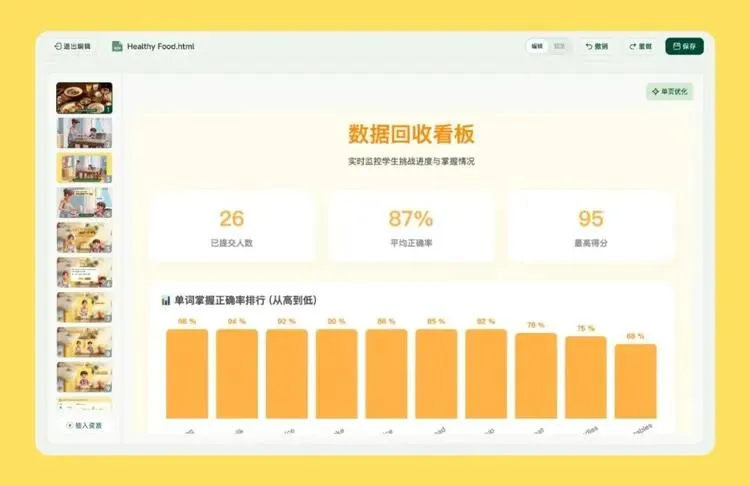Click the 75% bar in chart
The height and width of the screenshot is (486, 750).
(x=586, y=377)
